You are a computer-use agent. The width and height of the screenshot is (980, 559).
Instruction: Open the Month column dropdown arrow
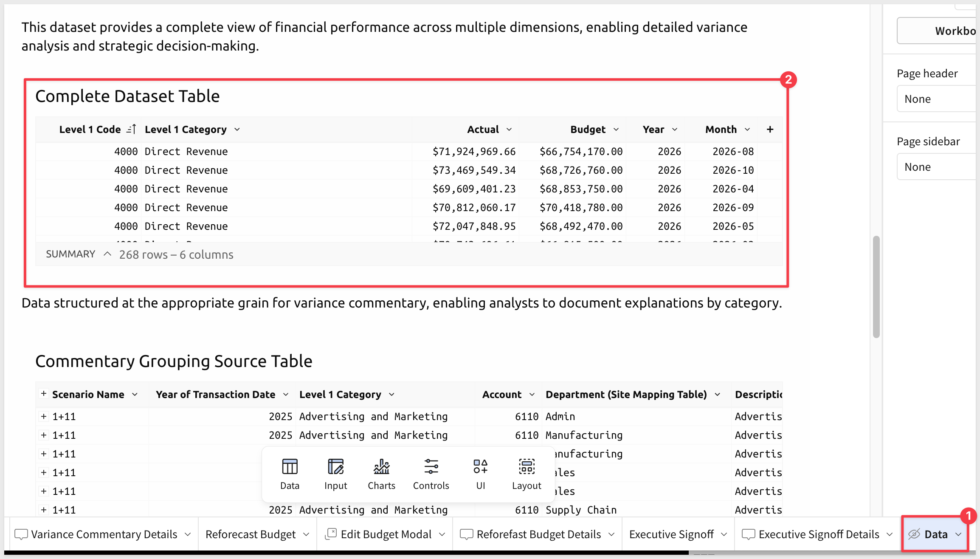pos(747,129)
